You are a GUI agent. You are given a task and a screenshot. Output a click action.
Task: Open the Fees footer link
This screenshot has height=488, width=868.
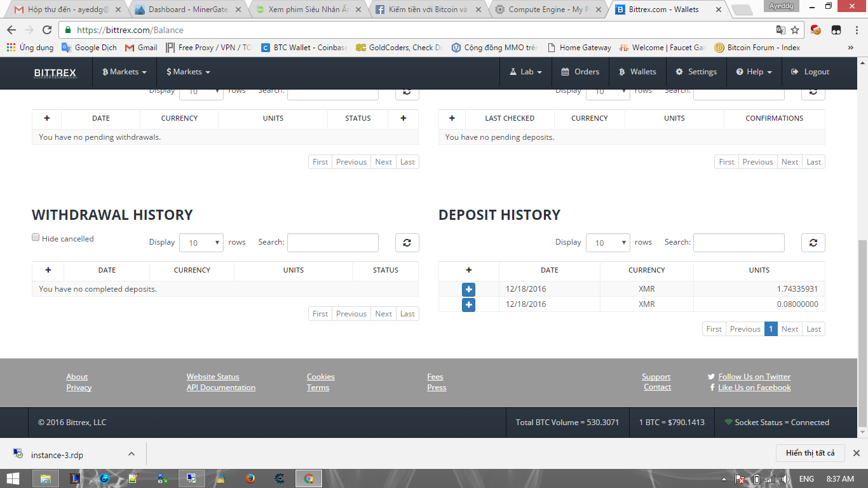[435, 377]
